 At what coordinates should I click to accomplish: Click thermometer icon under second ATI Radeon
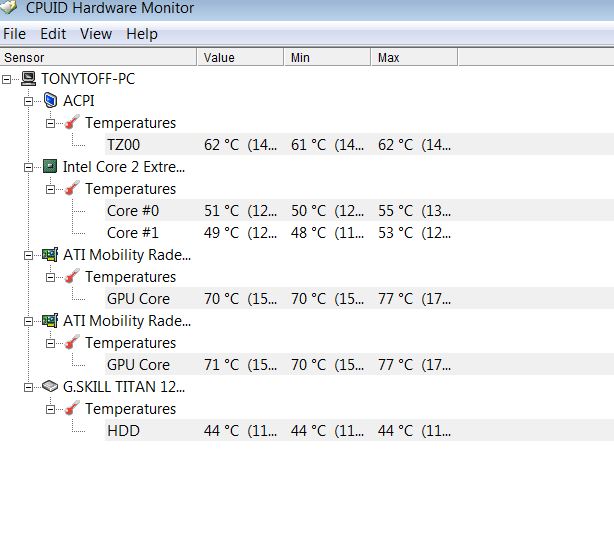(72, 342)
